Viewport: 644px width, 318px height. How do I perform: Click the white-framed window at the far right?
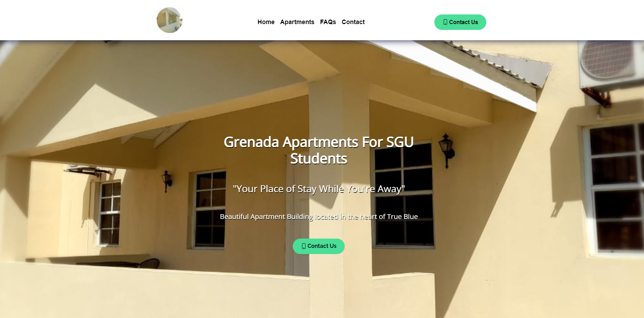pos(613,189)
